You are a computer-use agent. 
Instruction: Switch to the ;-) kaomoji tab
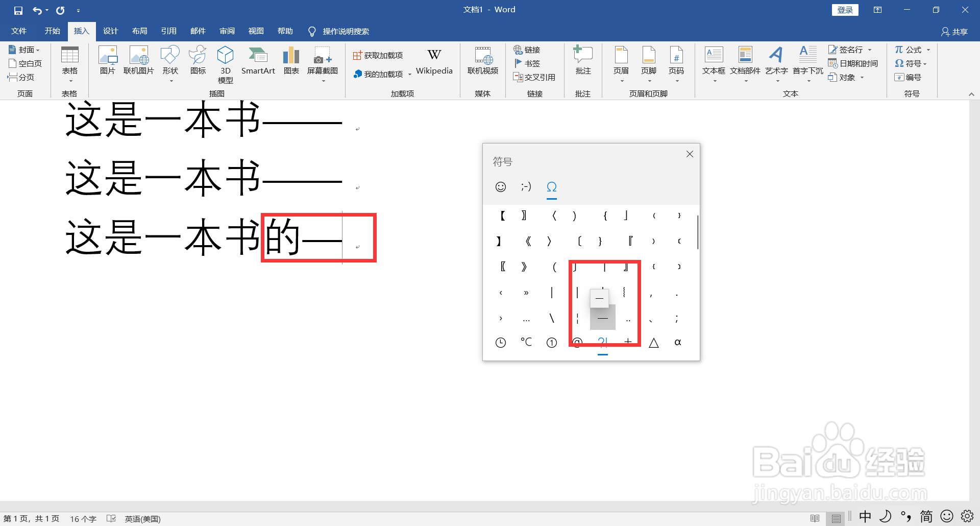(x=526, y=187)
